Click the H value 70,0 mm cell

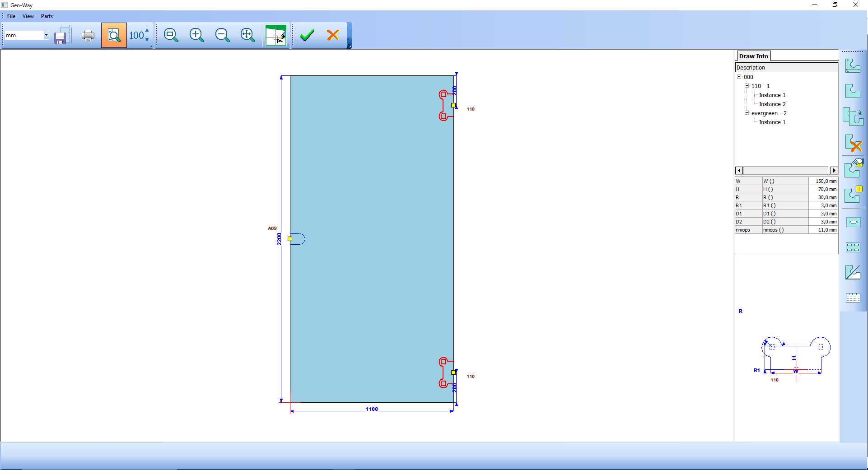coord(823,189)
